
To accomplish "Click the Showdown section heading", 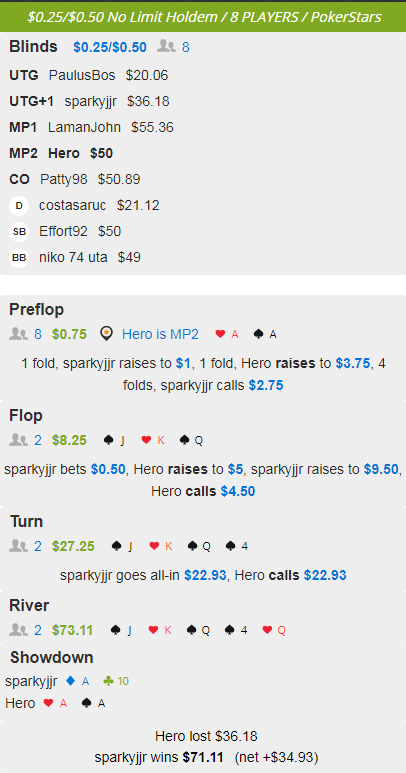I will click(52, 658).
